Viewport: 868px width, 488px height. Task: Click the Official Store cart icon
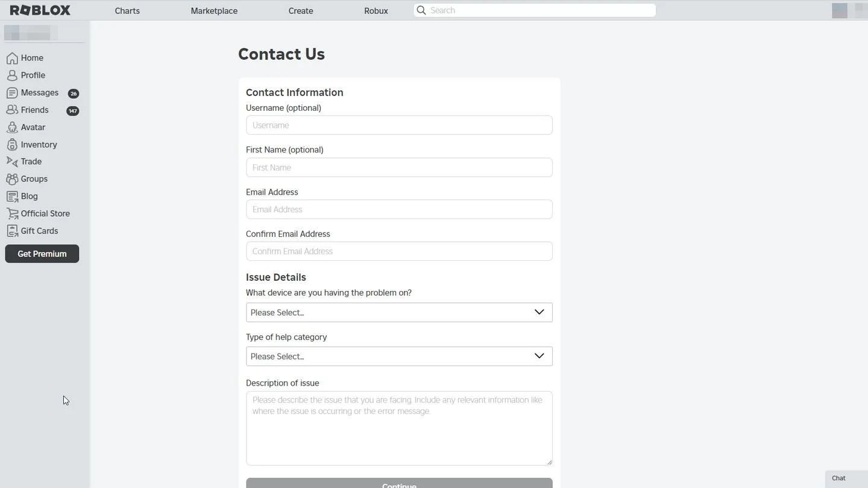coord(12,213)
